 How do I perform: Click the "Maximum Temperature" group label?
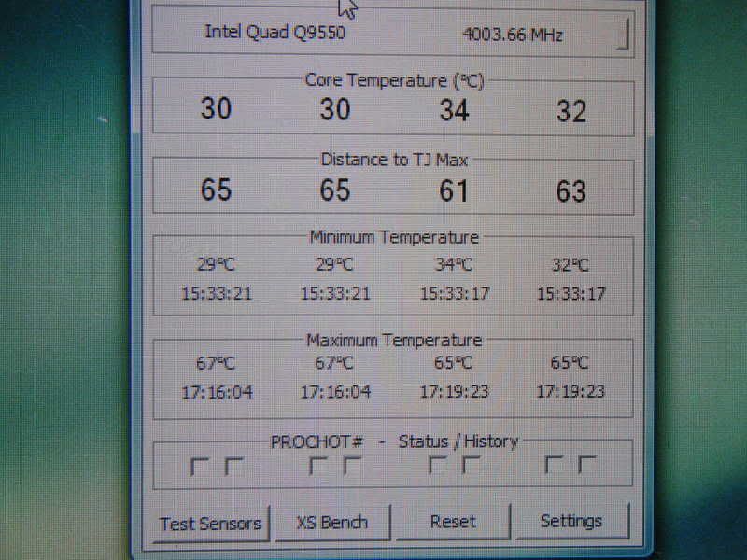[x=394, y=340]
